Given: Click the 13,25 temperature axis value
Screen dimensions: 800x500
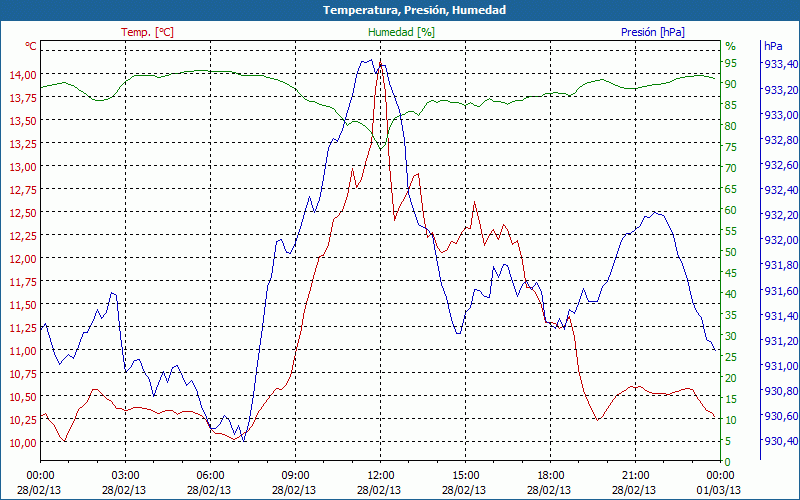Looking at the screenshot, I should 22,143.
